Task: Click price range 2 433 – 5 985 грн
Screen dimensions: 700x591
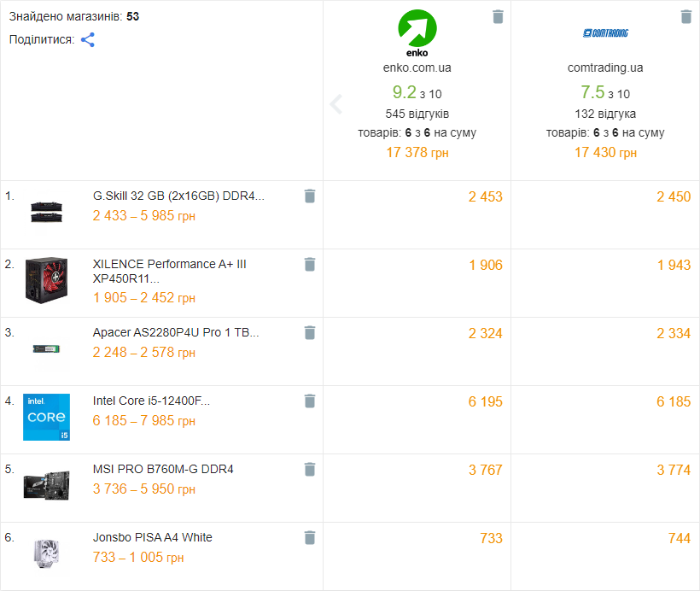Action: pos(143,216)
